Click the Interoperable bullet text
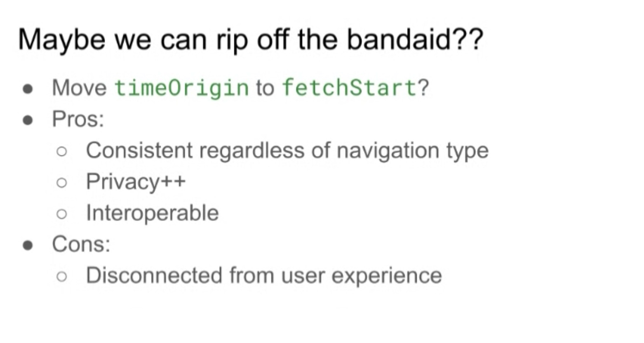This screenshot has height=343, width=644. [x=152, y=213]
